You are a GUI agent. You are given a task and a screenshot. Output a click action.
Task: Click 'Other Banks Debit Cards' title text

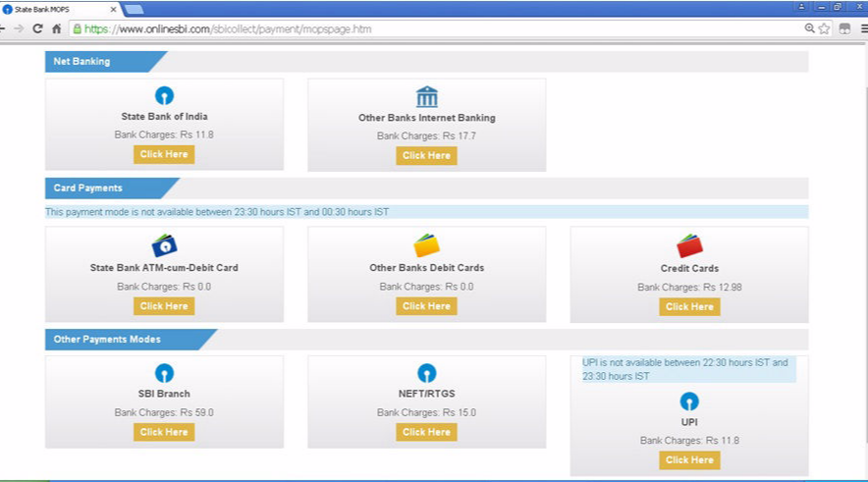tap(427, 267)
